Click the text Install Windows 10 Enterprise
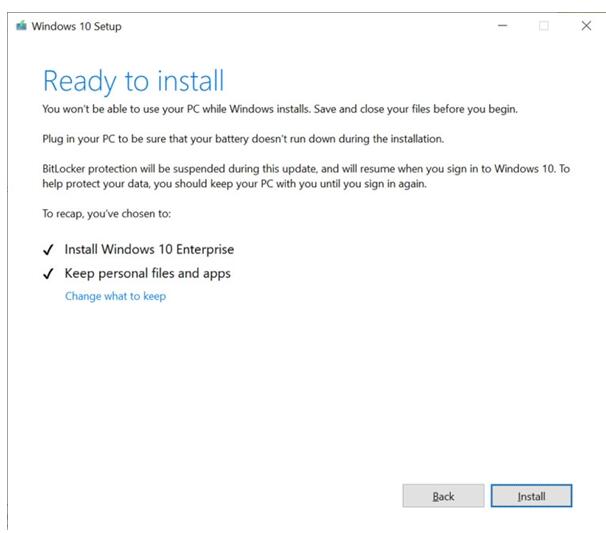Screen dimensions: 606x533 coord(149,249)
